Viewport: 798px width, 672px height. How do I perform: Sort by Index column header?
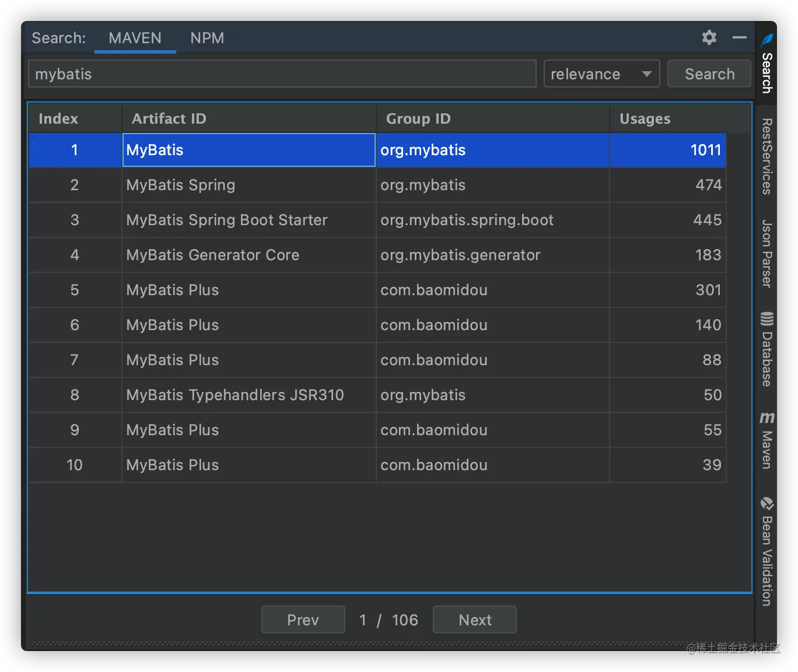(75, 118)
